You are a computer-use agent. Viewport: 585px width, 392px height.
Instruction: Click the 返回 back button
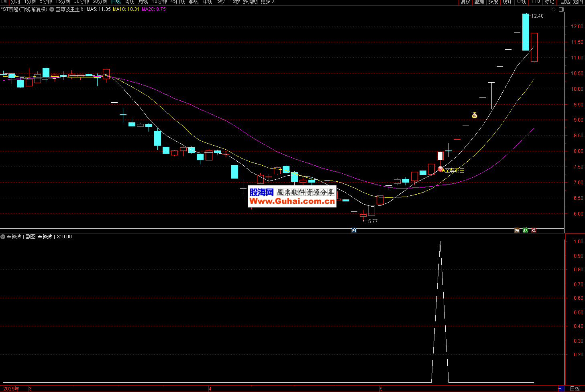(578, 2)
